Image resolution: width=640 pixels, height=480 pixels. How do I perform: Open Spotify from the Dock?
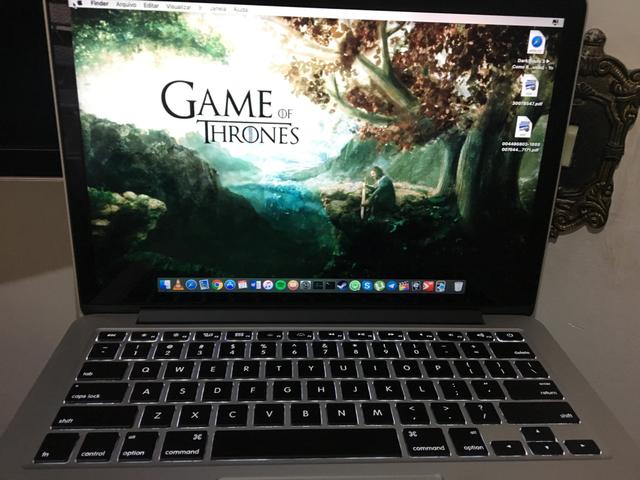[x=280, y=285]
